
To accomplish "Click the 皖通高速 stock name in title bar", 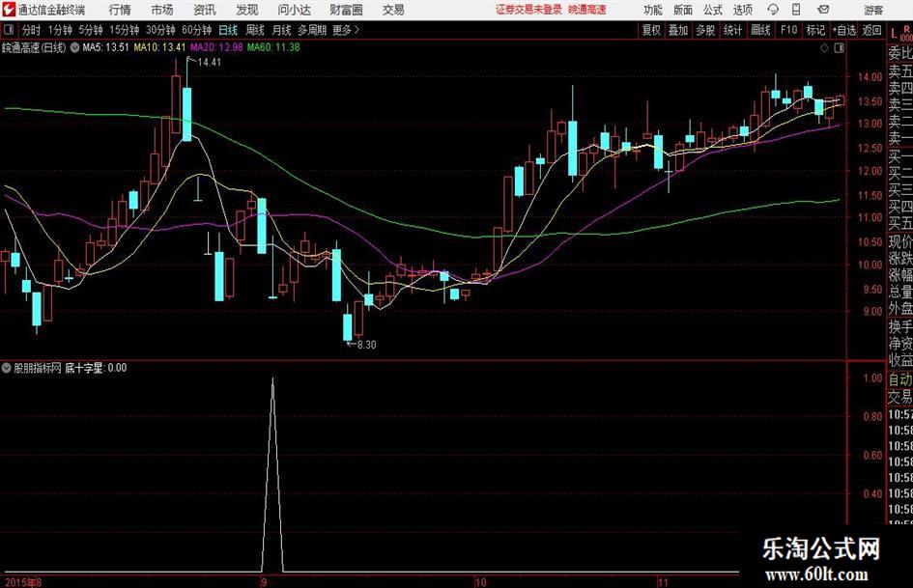I will (587, 10).
